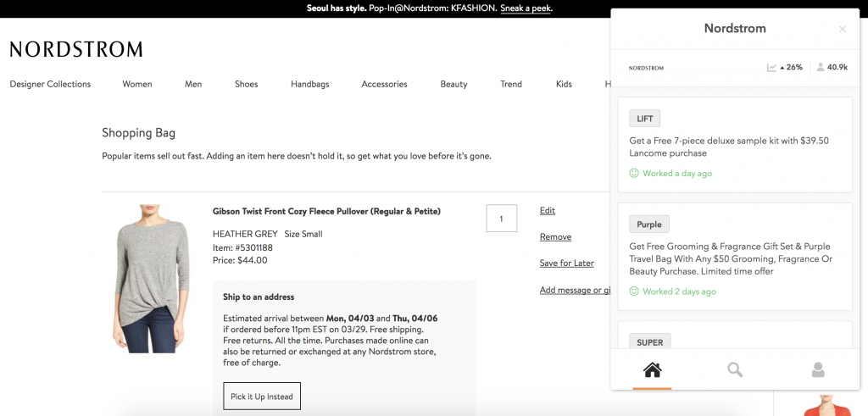Go to Nordstrom homepage via main logo
Screen dimensions: 868x416
pos(75,49)
